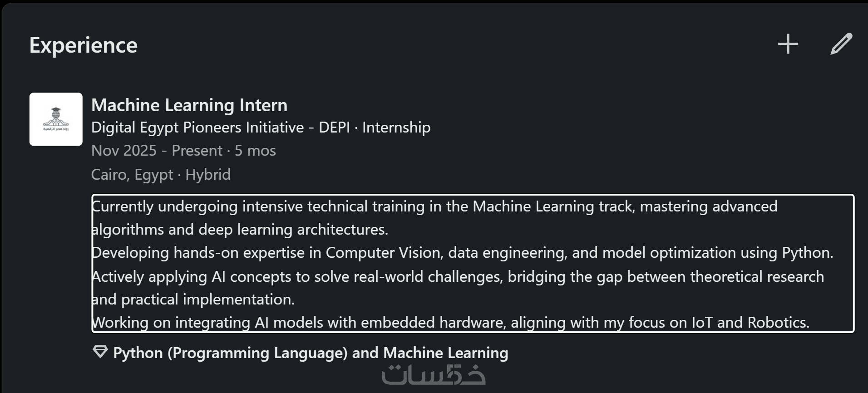
Task: Click the Hybrid work type label
Action: pyautogui.click(x=208, y=175)
